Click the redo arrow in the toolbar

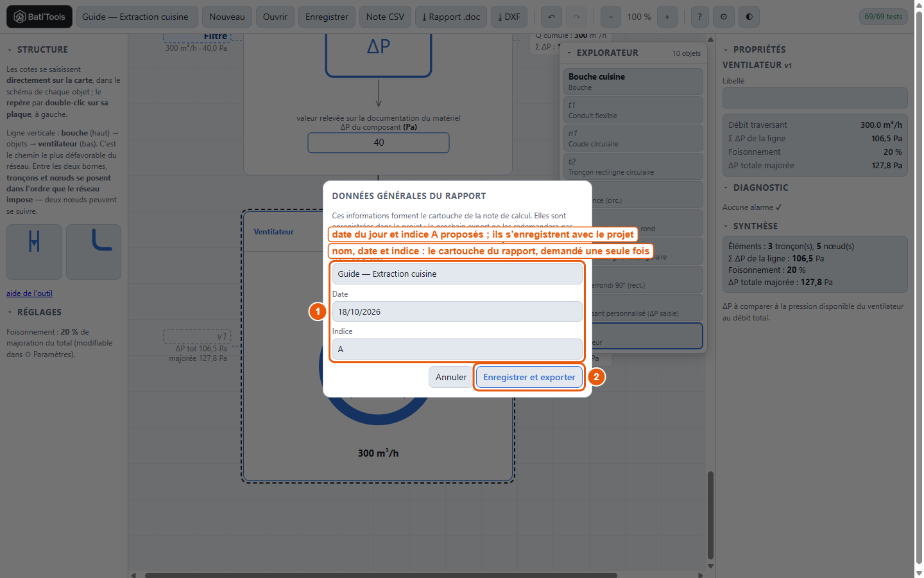(x=576, y=17)
